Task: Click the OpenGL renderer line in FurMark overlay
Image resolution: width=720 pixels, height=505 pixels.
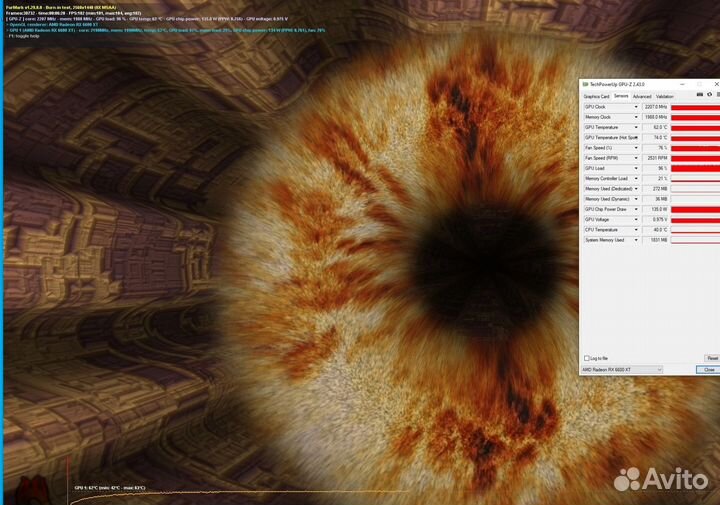Action: 52,25
